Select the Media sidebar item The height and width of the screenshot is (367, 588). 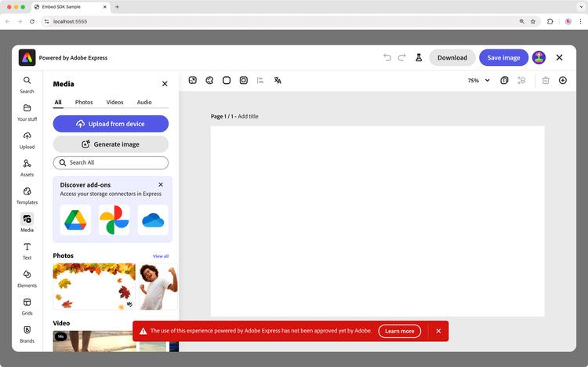click(x=27, y=223)
